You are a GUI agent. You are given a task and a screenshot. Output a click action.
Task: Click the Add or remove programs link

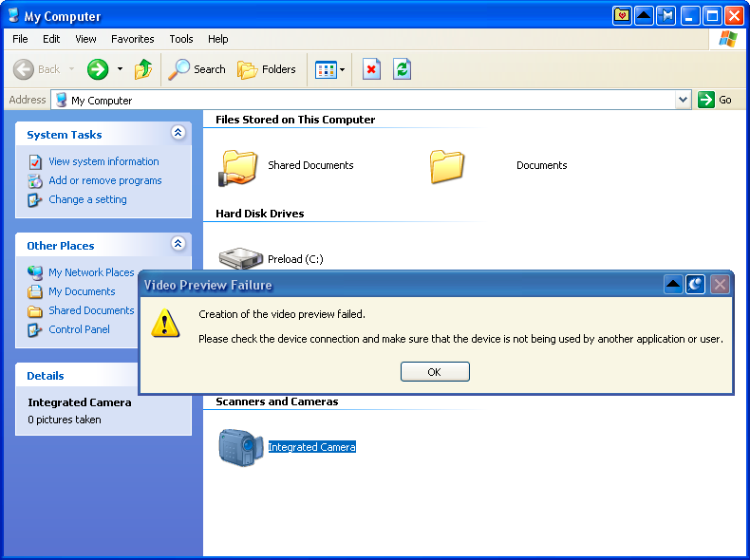tap(104, 180)
